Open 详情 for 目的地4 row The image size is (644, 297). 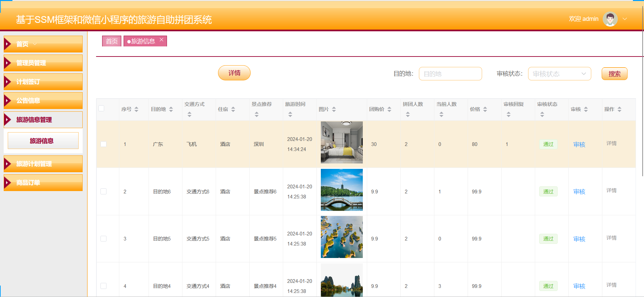[611, 285]
